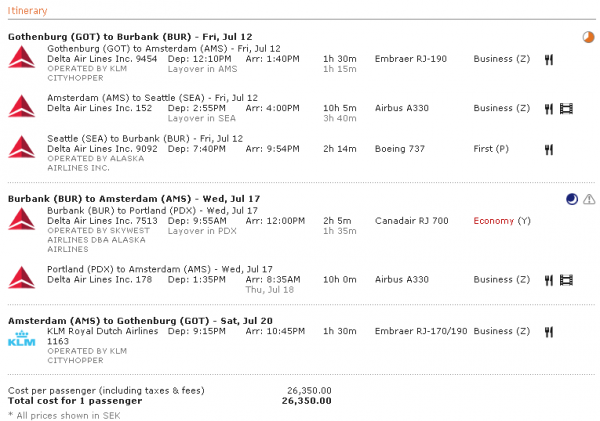Click meal icon on Burbank to Portland flight
The width and height of the screenshot is (600, 421).
point(549,221)
